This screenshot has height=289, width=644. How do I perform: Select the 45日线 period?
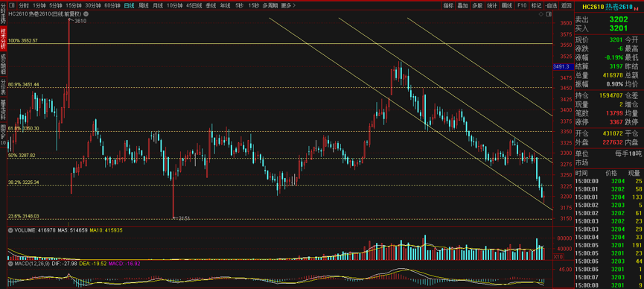click(194, 6)
